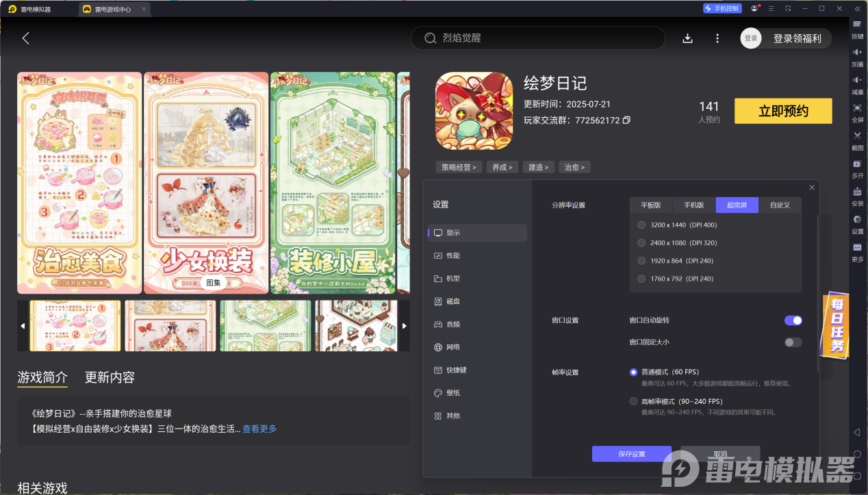
Task: Open the 按键 key mapping tool
Action: click(x=857, y=29)
